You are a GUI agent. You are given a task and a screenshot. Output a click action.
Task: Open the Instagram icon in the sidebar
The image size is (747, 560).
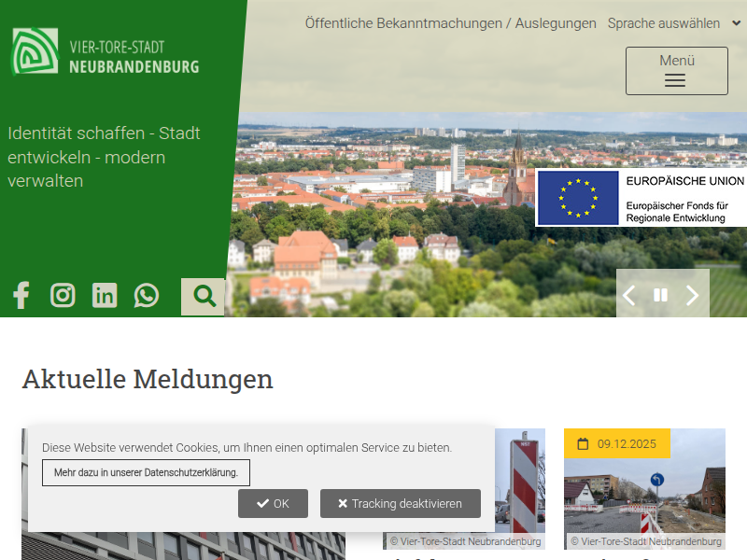63,295
